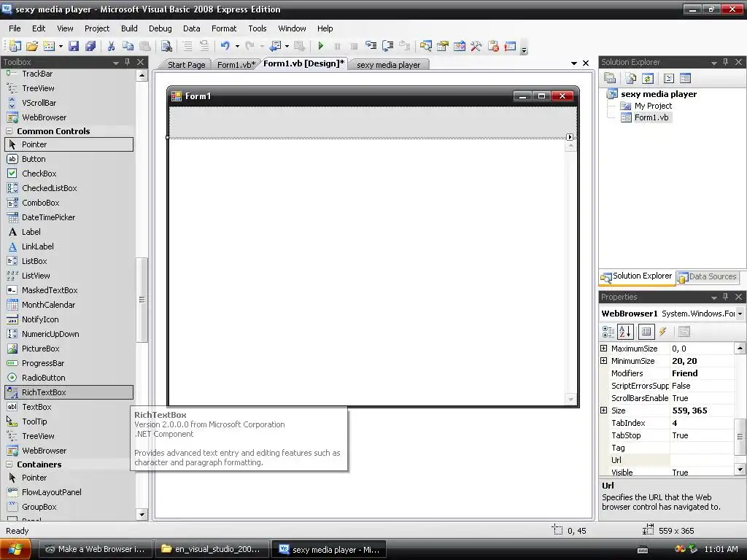Viewport: 747px width, 560px height.
Task: Toggle Auto Hide pin on Properties panel
Action: click(726, 297)
